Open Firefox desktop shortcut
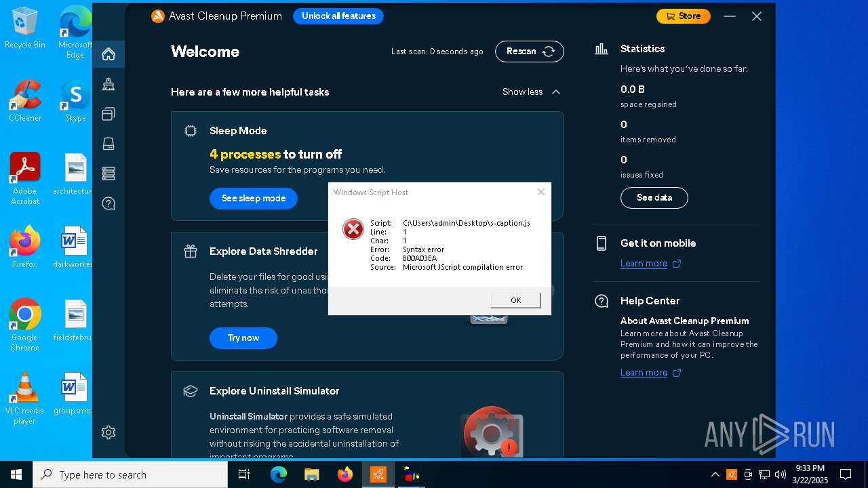 pyautogui.click(x=25, y=247)
